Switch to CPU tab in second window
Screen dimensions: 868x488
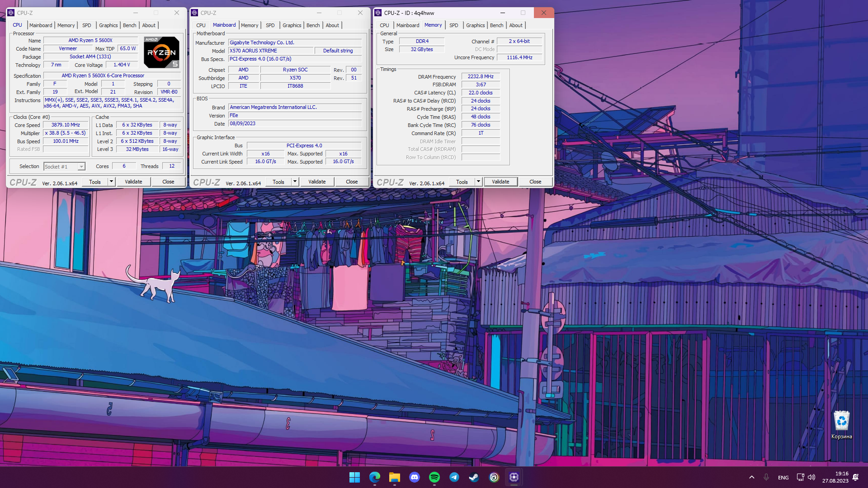(x=201, y=25)
